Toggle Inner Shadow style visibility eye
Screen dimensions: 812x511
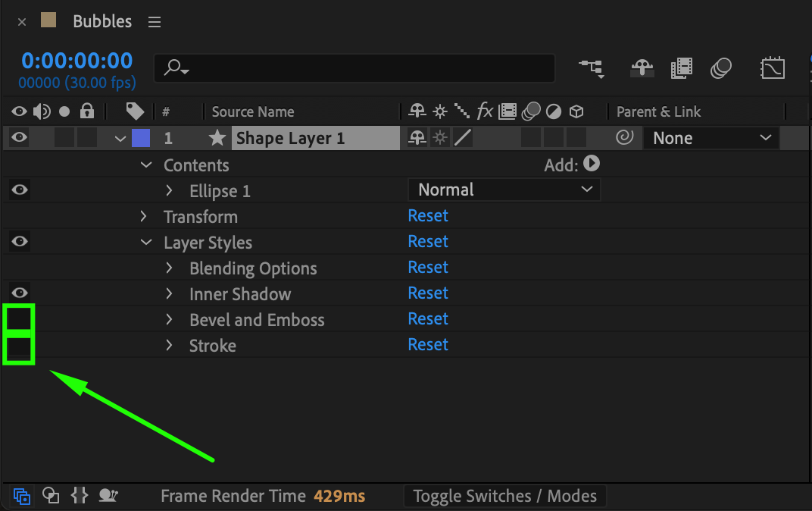pyautogui.click(x=20, y=293)
